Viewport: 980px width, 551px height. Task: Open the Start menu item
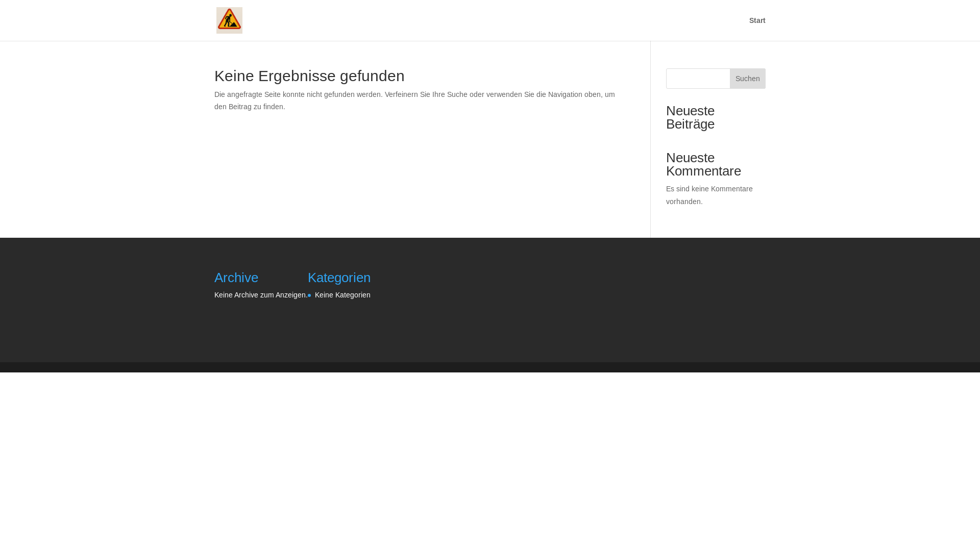[x=757, y=20]
